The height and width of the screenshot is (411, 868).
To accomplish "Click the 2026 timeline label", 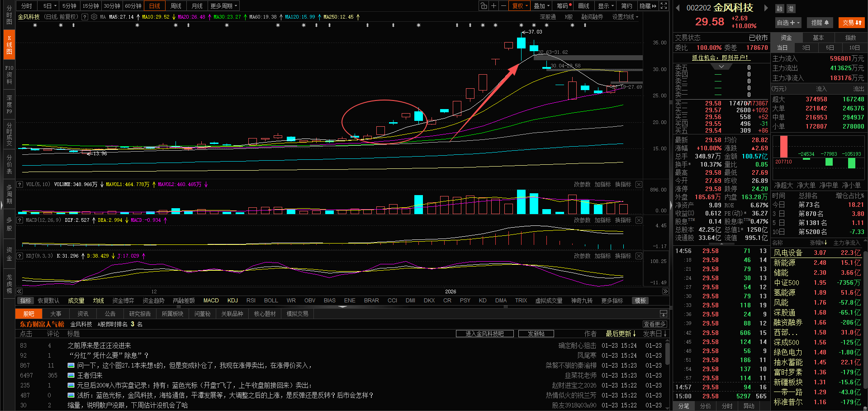I will [451, 292].
